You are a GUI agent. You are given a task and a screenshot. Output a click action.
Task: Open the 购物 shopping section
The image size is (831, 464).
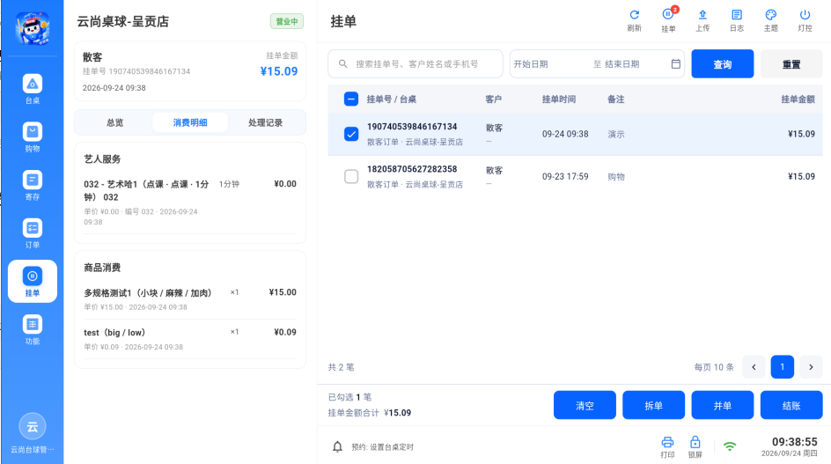coord(32,137)
